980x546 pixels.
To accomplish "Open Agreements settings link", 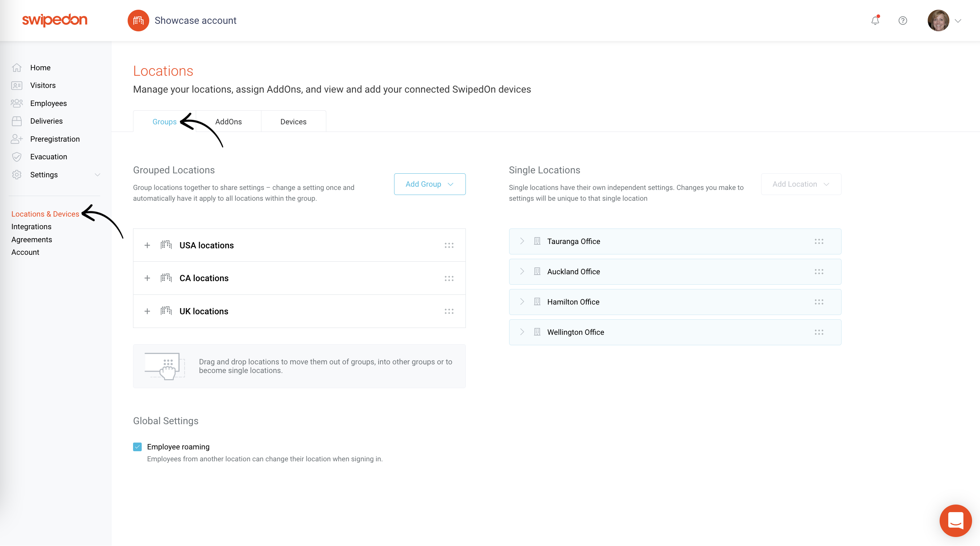I will [x=32, y=240].
